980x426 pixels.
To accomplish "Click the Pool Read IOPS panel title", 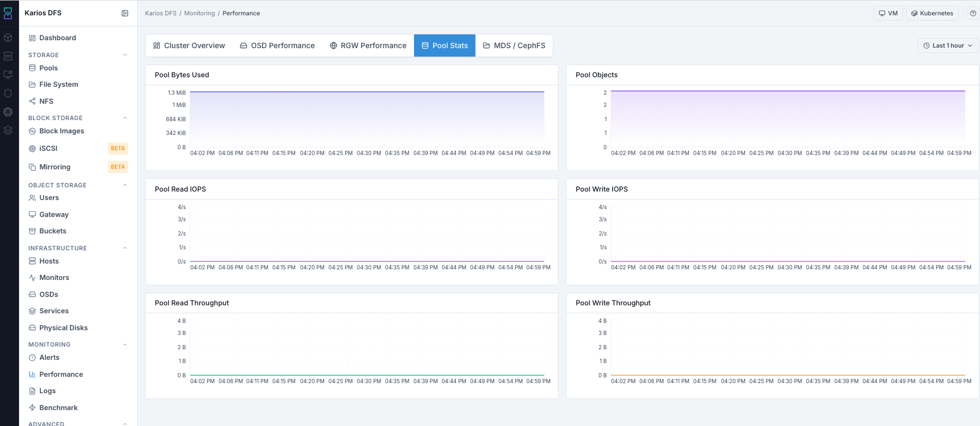I will pyautogui.click(x=181, y=189).
